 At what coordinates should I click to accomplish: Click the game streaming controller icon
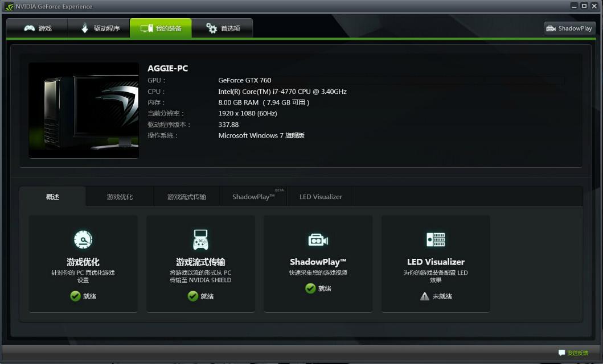coord(201,239)
